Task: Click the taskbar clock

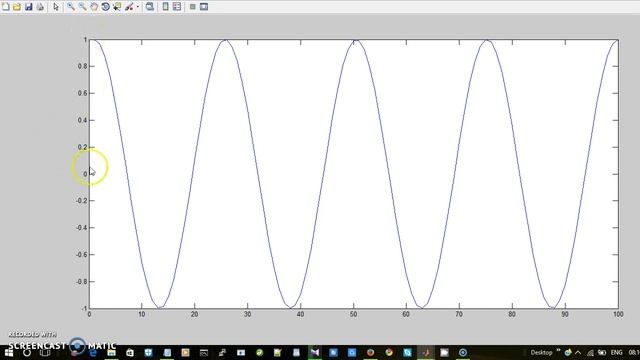Action: [634, 353]
